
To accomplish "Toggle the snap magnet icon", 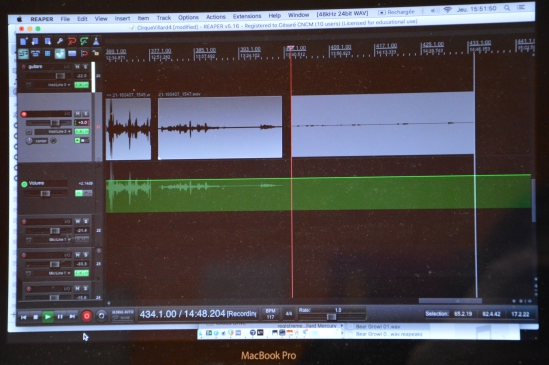I will (84, 53).
